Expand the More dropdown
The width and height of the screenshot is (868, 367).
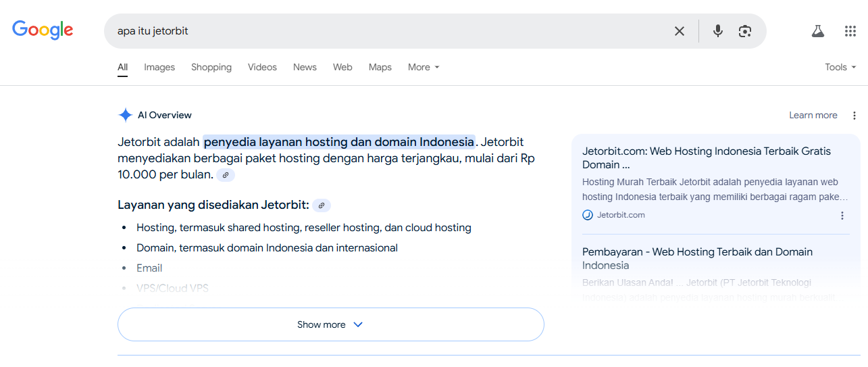click(424, 67)
